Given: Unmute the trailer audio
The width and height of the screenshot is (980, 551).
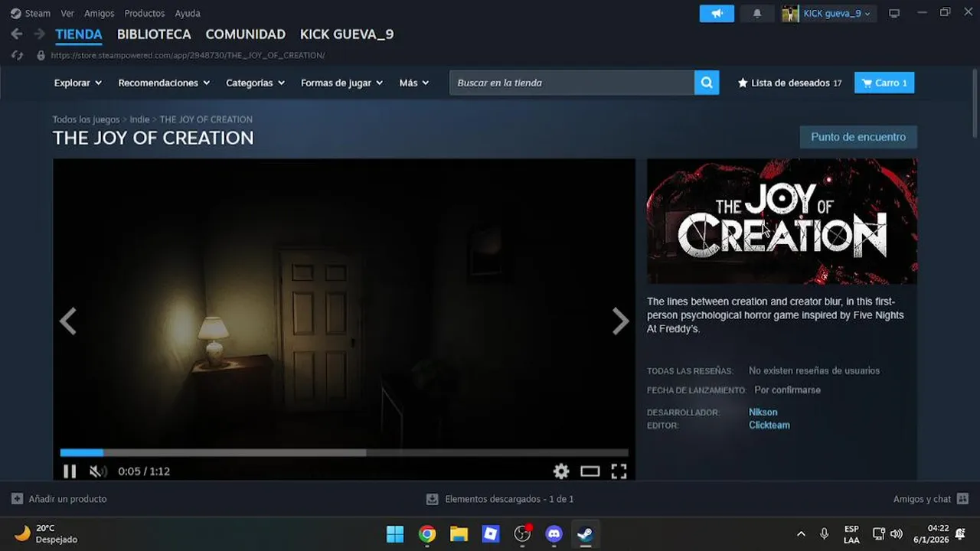Looking at the screenshot, I should [98, 471].
